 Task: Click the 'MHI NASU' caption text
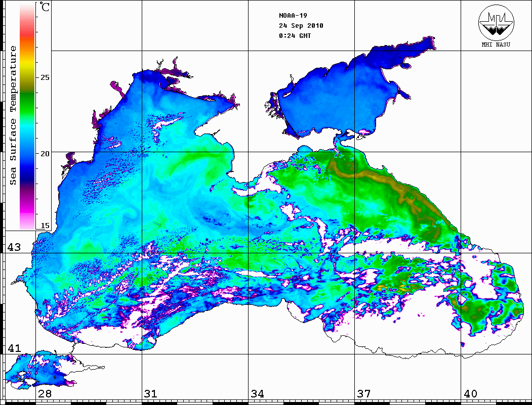(496, 44)
